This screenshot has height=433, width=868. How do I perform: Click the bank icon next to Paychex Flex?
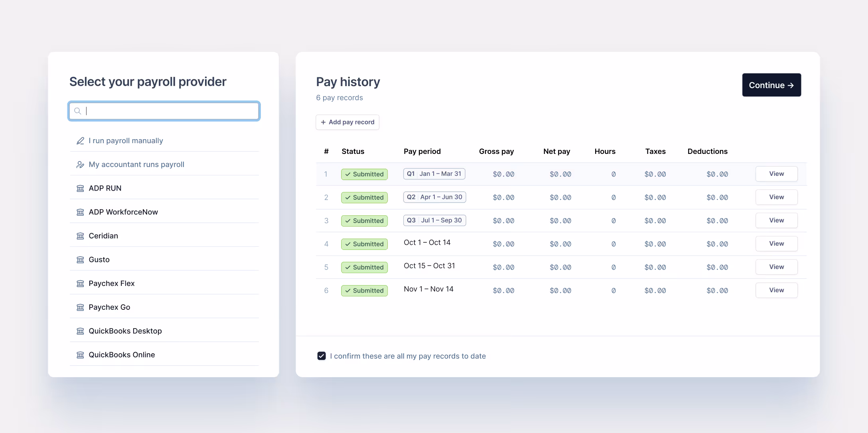click(80, 283)
